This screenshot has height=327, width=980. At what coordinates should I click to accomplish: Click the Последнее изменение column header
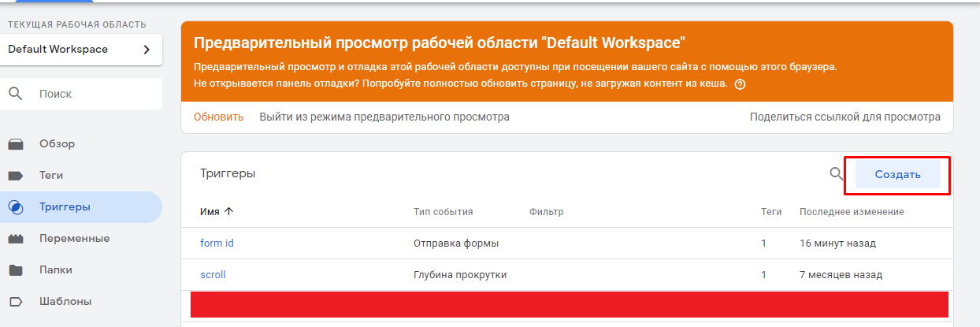click(852, 212)
